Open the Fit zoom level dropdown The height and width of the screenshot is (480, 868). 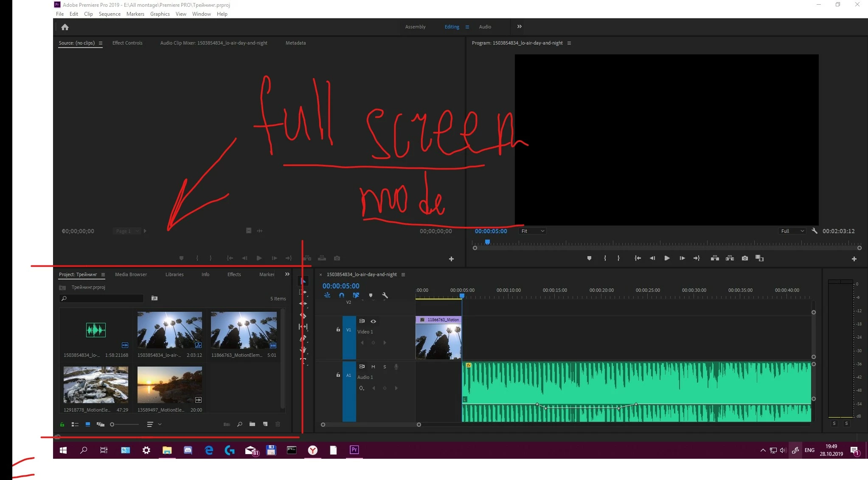pyautogui.click(x=532, y=231)
